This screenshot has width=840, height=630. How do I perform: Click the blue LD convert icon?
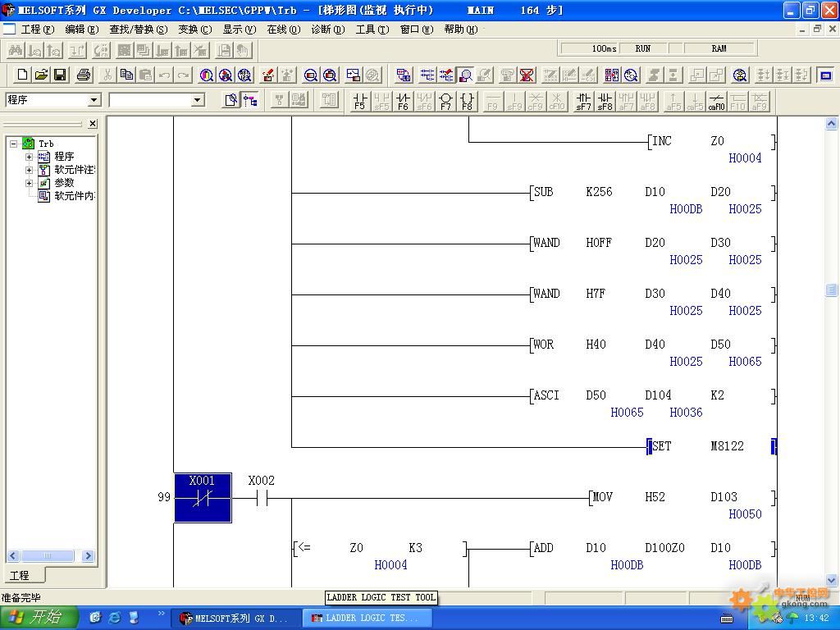[x=404, y=75]
